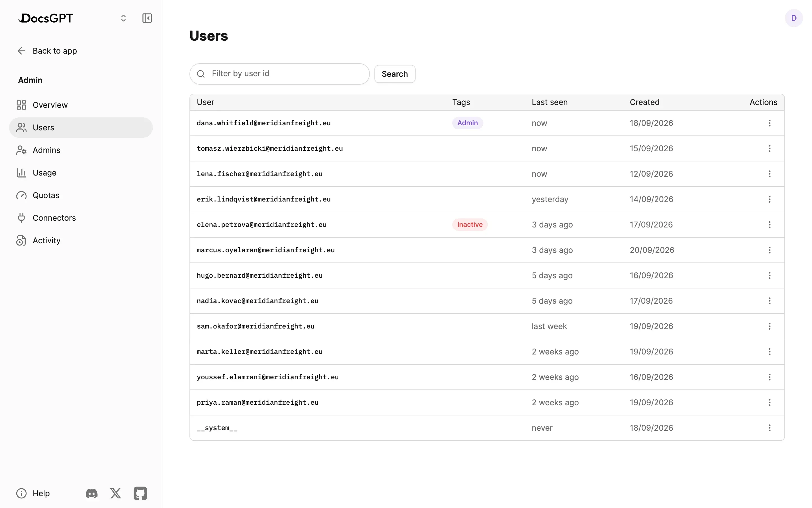Open the Discord icon link
Screen dimensions: 812x508
[x=92, y=493]
